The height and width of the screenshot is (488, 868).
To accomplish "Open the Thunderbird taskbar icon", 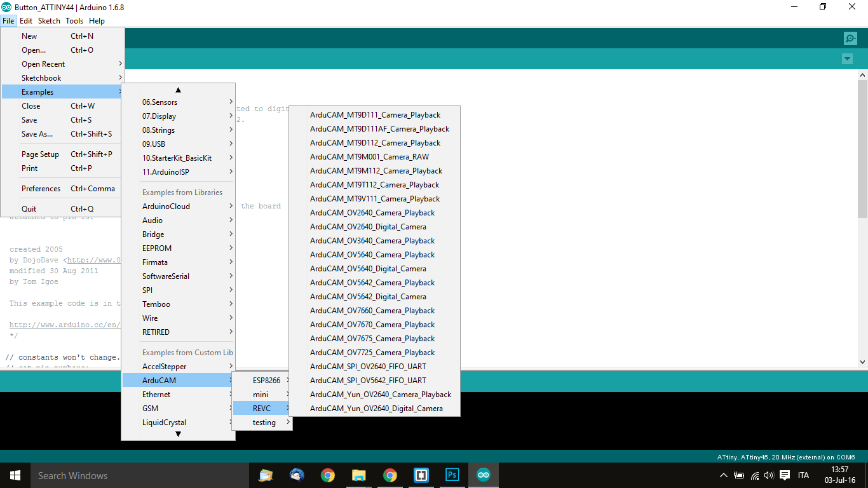I will pyautogui.click(x=297, y=475).
